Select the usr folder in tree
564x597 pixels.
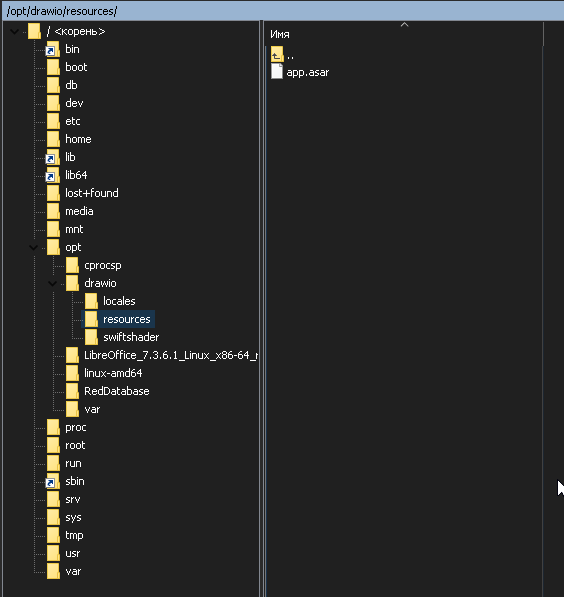coord(73,554)
